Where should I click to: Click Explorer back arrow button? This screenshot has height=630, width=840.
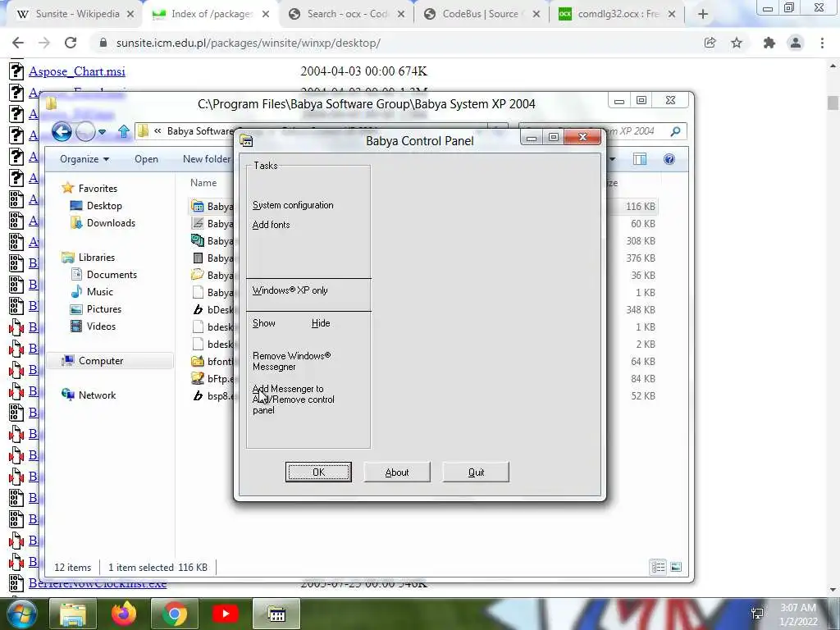pyautogui.click(x=62, y=131)
